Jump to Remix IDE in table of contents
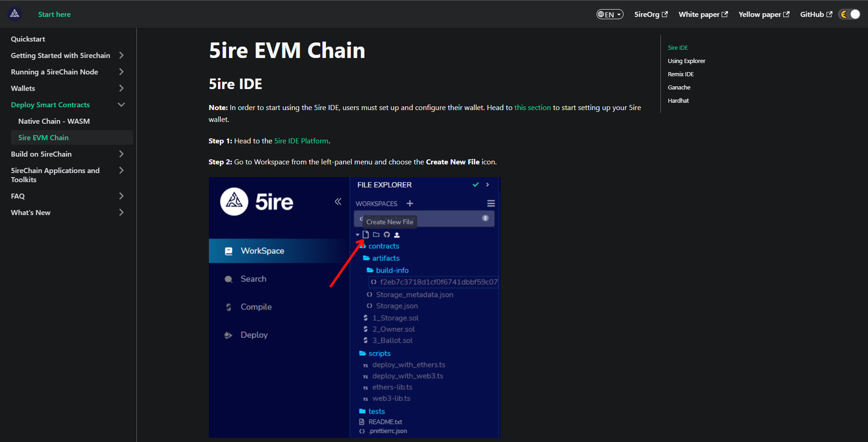 681,74
